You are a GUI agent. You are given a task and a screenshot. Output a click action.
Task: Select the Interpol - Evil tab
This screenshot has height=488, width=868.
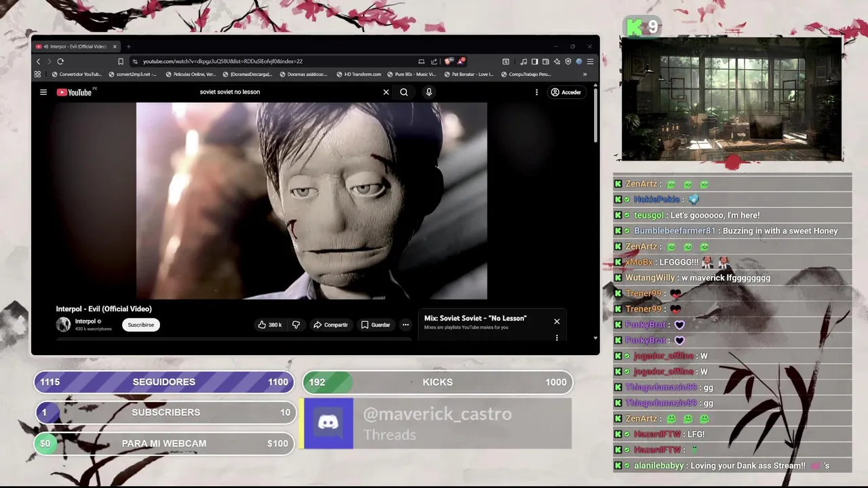[x=76, y=47]
